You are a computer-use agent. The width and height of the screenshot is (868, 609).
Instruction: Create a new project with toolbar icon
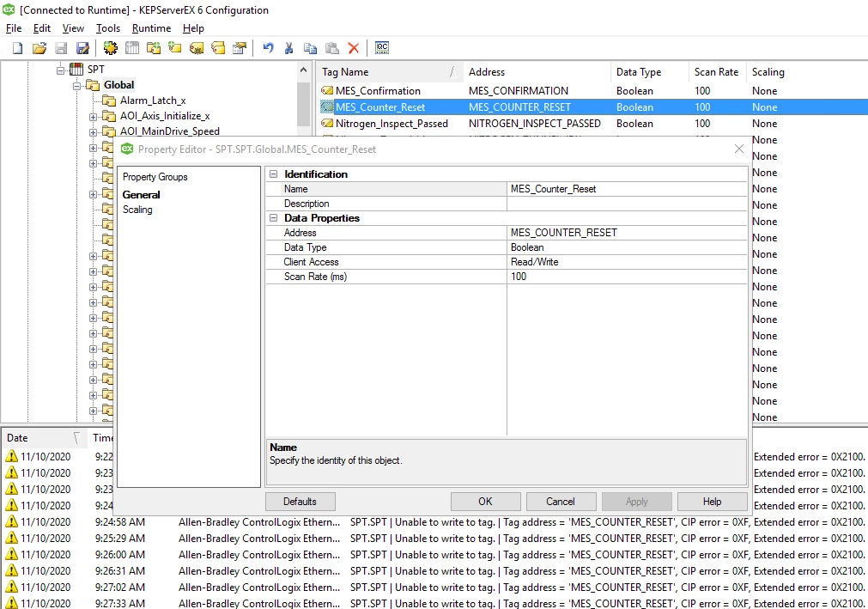point(18,48)
